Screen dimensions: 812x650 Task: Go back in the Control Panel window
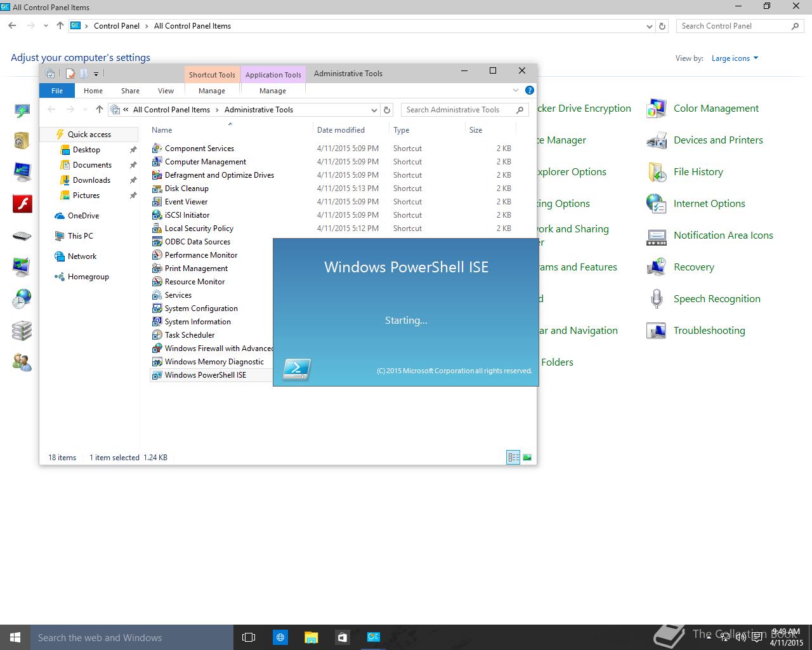(x=12, y=26)
